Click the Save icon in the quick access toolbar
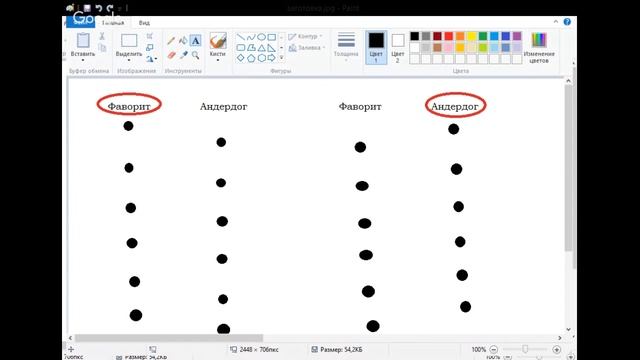The width and height of the screenshot is (640, 360). pos(87,8)
